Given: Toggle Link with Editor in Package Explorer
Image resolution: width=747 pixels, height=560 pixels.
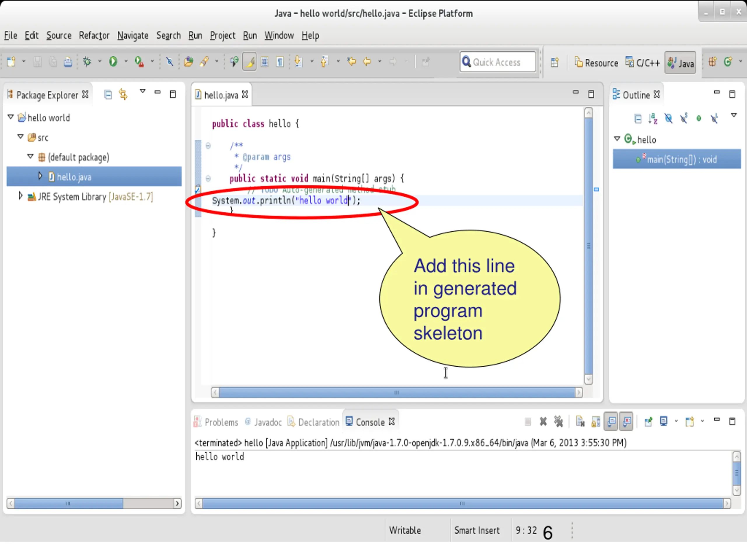Looking at the screenshot, I should [x=123, y=94].
